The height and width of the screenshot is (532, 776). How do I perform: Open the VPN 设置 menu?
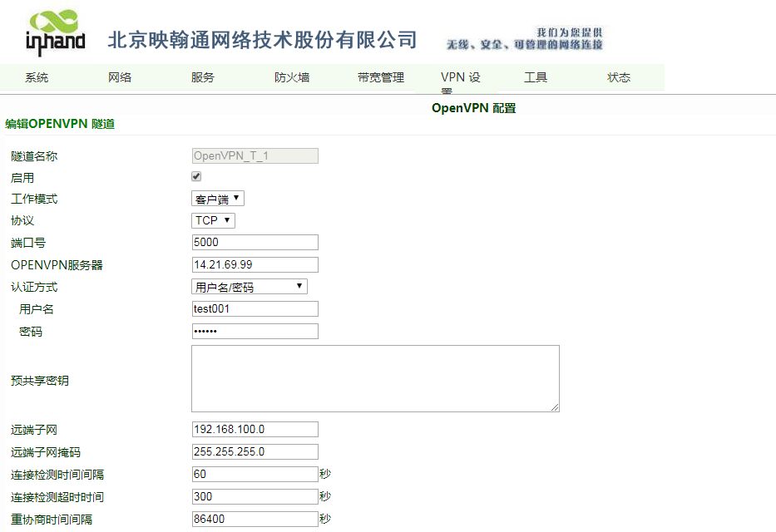point(459,76)
